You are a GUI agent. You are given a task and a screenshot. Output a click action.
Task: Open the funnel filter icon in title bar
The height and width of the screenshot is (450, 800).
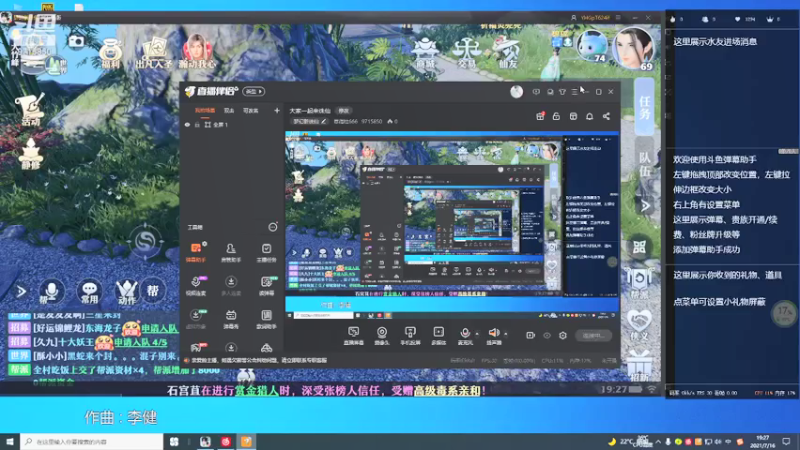(x=562, y=92)
